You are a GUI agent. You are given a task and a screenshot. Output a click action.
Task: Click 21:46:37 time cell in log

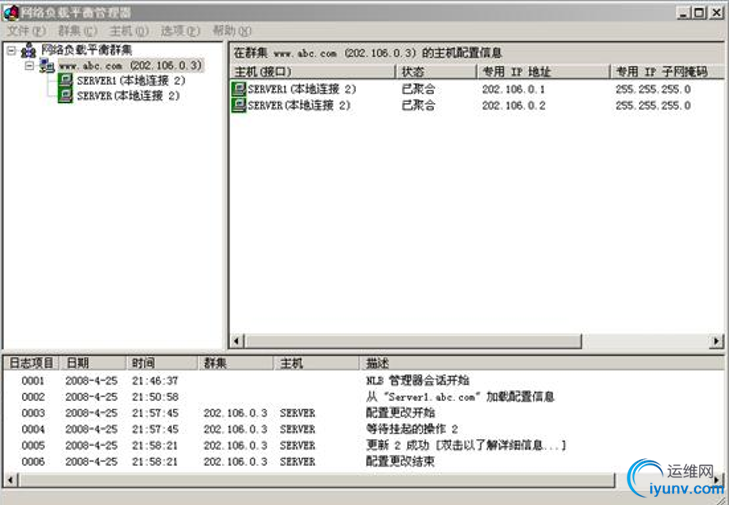coord(155,381)
